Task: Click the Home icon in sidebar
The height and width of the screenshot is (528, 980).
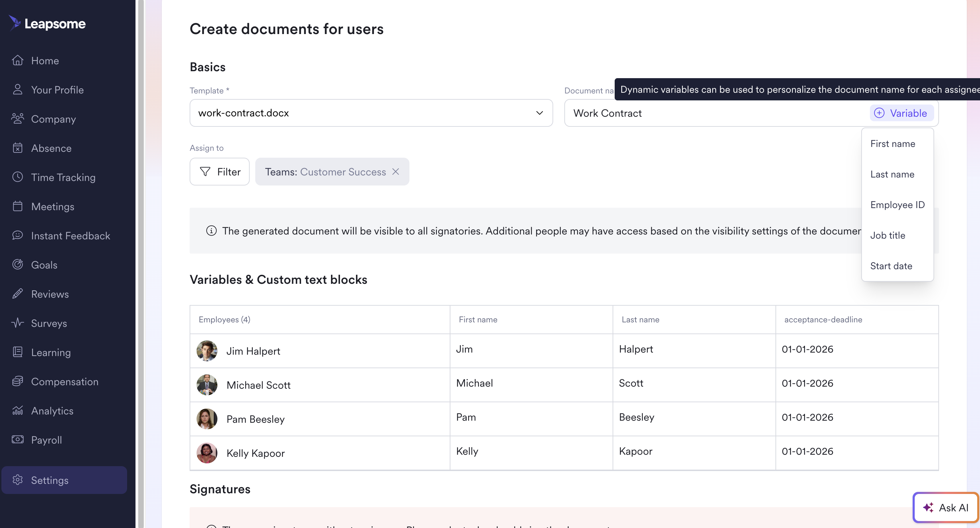Action: tap(17, 60)
